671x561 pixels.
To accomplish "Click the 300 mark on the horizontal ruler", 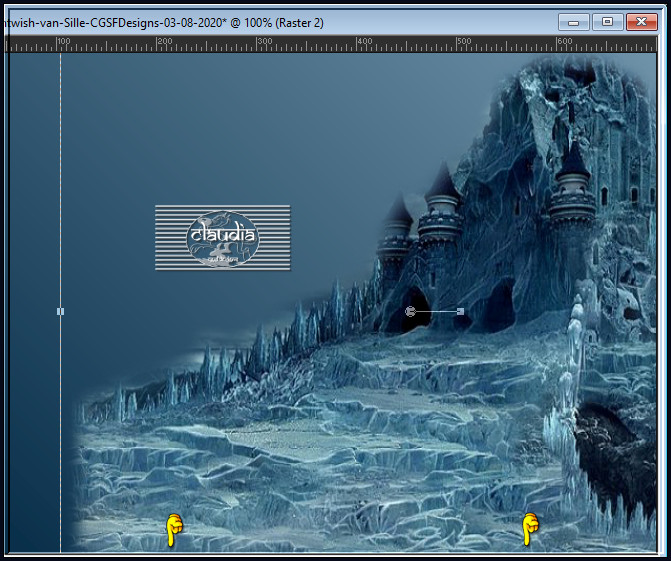I will (265, 41).
